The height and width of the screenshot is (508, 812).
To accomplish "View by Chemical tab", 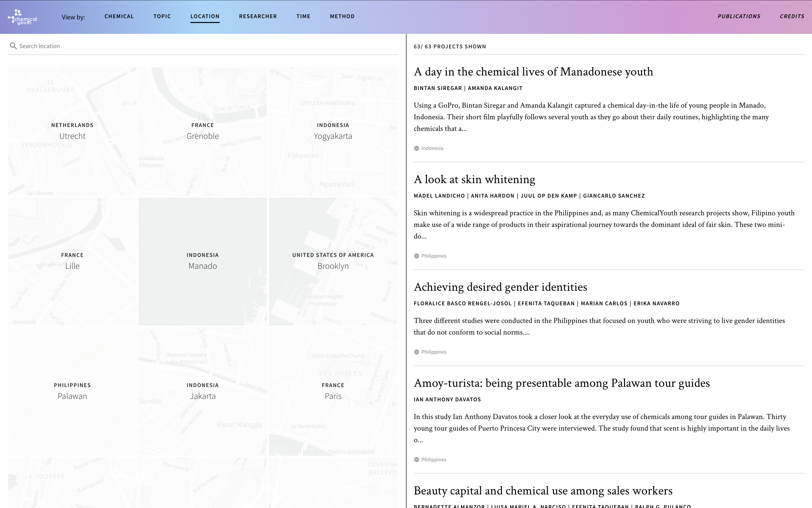I will click(119, 16).
